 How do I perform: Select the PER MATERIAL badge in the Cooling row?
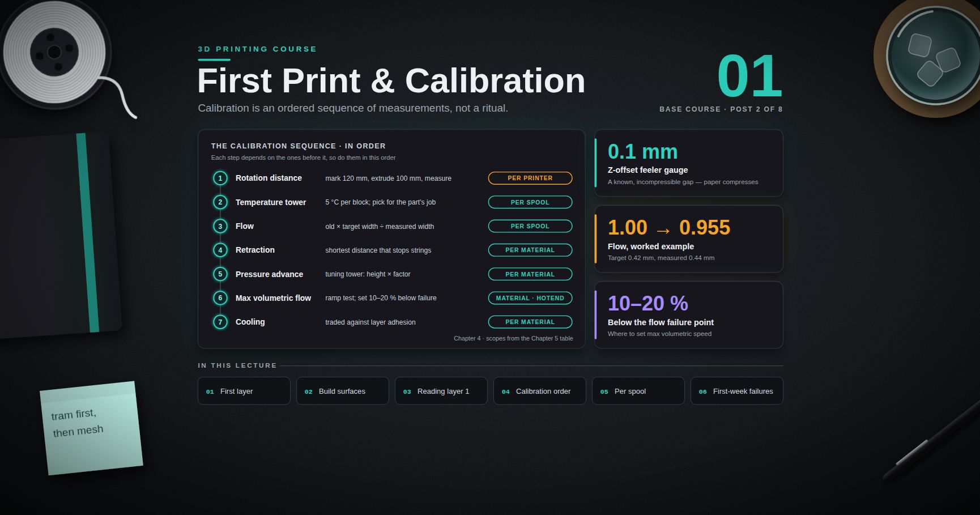click(530, 322)
